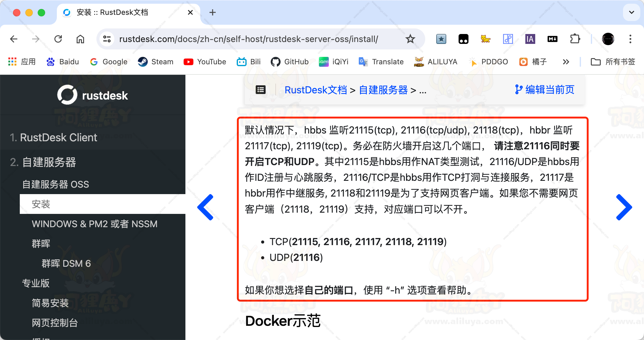The height and width of the screenshot is (340, 644).
Task: Close the 安装 RustDesk文档 tab
Action: [x=190, y=12]
